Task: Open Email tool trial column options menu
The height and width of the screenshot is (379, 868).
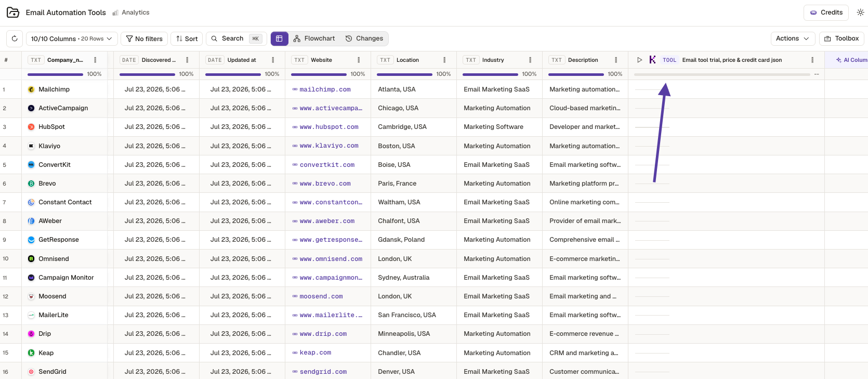Action: point(812,60)
